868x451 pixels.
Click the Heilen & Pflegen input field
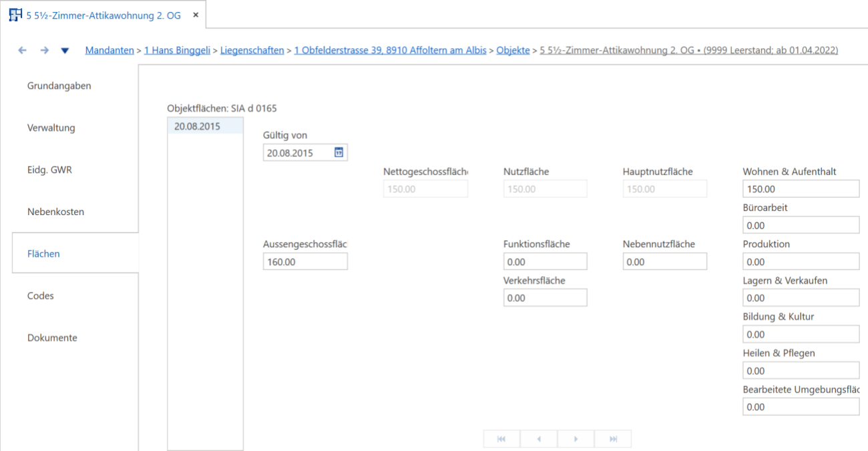pos(801,371)
